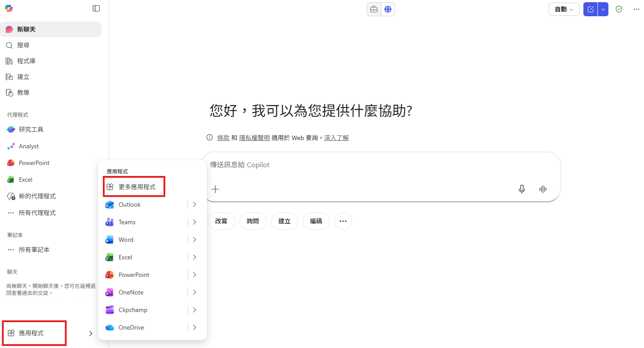
Task: Open the 條款 link
Action: (223, 138)
